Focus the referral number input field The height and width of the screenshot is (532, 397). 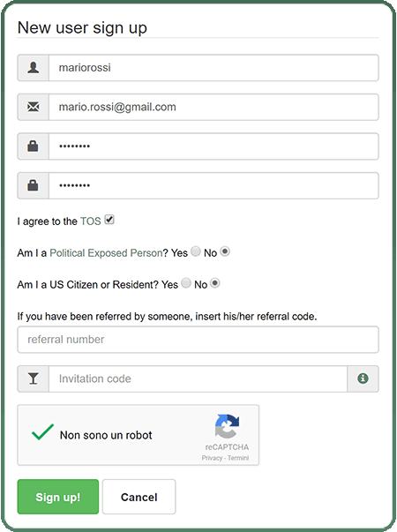(198, 340)
